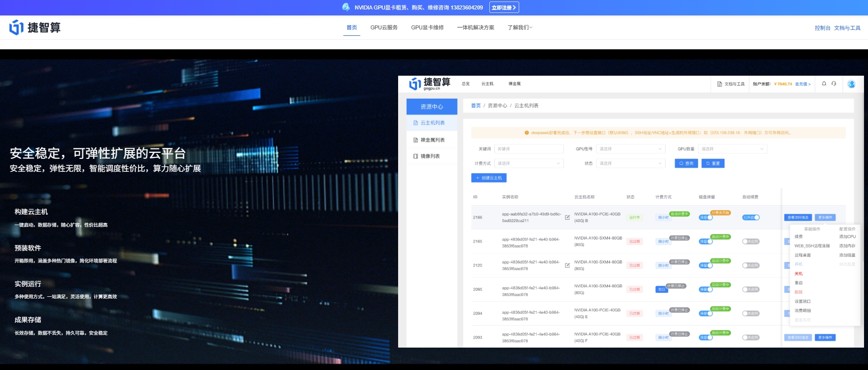Image resolution: width=868 pixels, height=370 pixels.
Task: Click the 立即注册 button in top banner
Action: click(504, 7)
